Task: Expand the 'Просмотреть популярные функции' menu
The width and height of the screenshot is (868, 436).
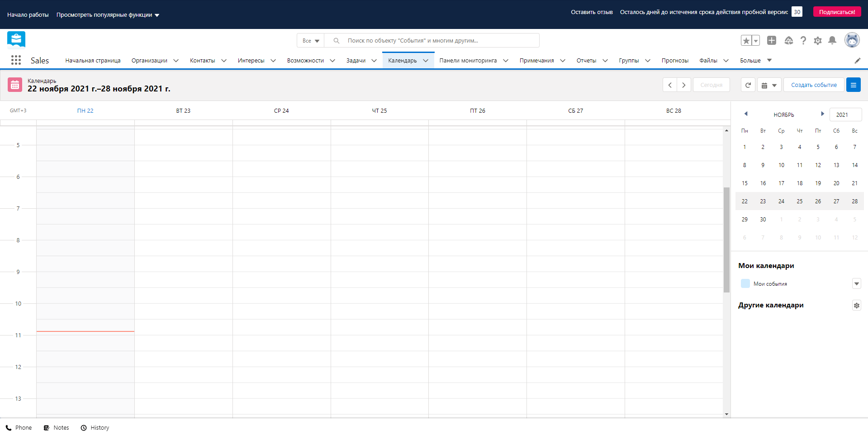Action: coord(108,15)
